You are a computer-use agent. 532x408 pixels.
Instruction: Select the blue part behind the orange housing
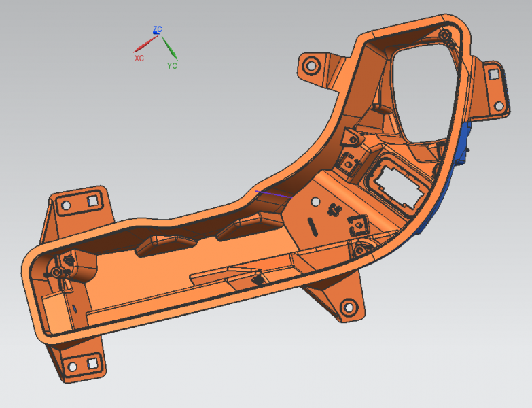[x=463, y=146]
